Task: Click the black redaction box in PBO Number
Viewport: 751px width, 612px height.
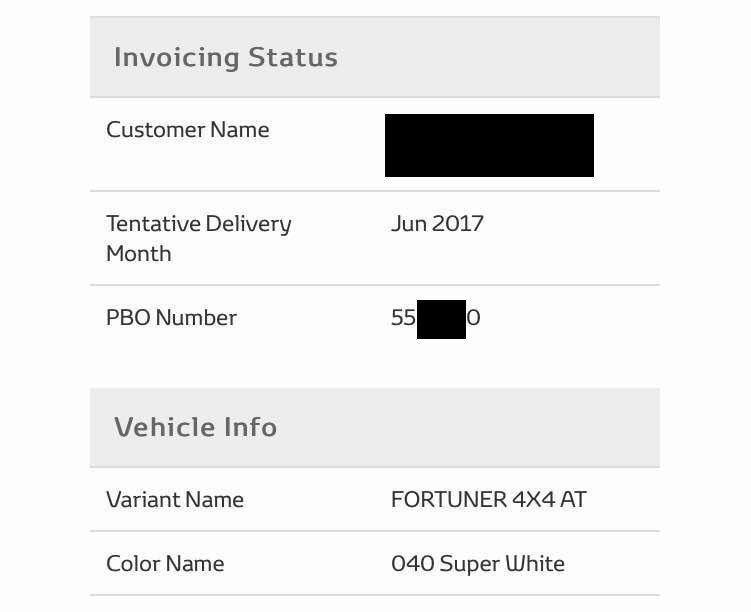Action: pyautogui.click(x=441, y=319)
